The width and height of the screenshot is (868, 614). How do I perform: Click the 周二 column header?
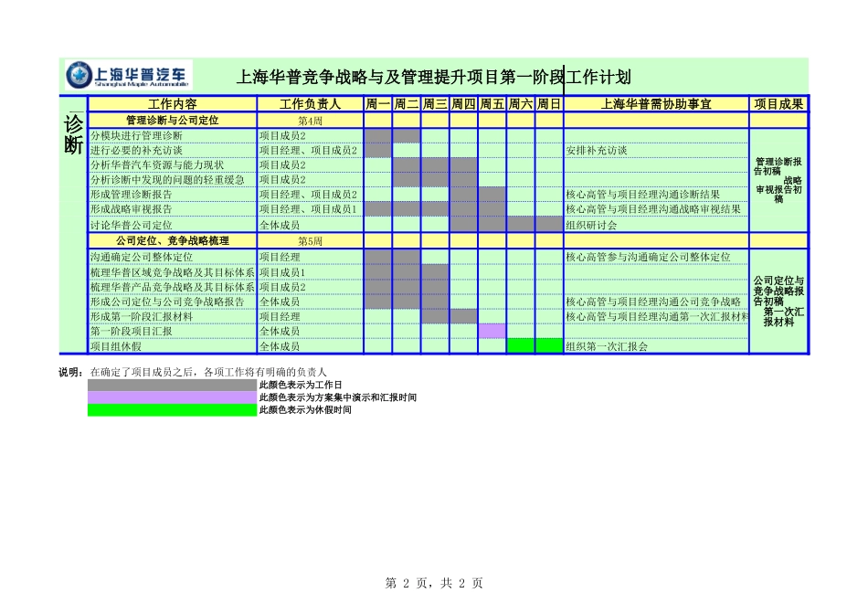point(407,103)
